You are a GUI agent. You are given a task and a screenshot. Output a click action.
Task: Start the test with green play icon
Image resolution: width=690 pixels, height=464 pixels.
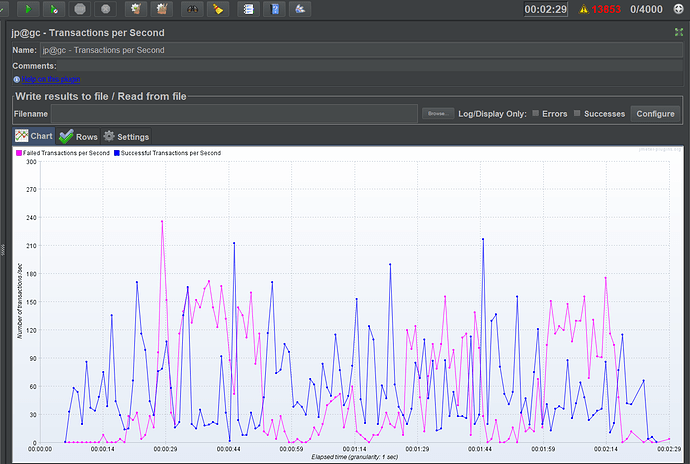coord(28,9)
